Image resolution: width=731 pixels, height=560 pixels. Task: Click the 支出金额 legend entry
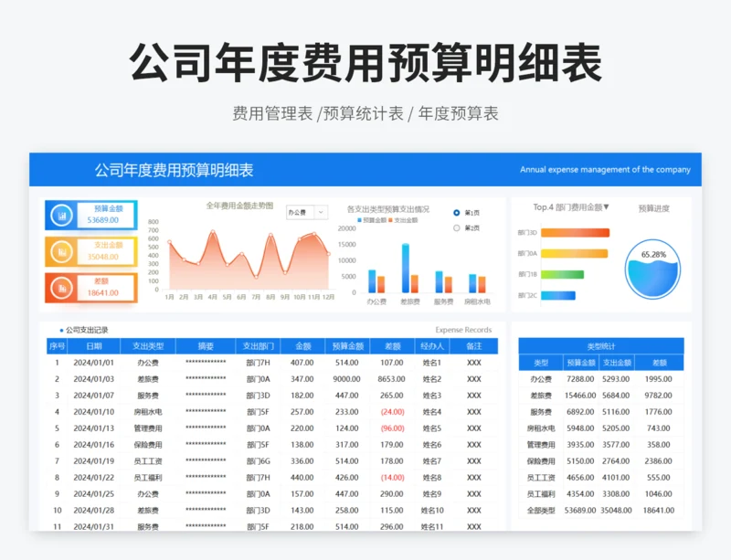[x=403, y=220]
